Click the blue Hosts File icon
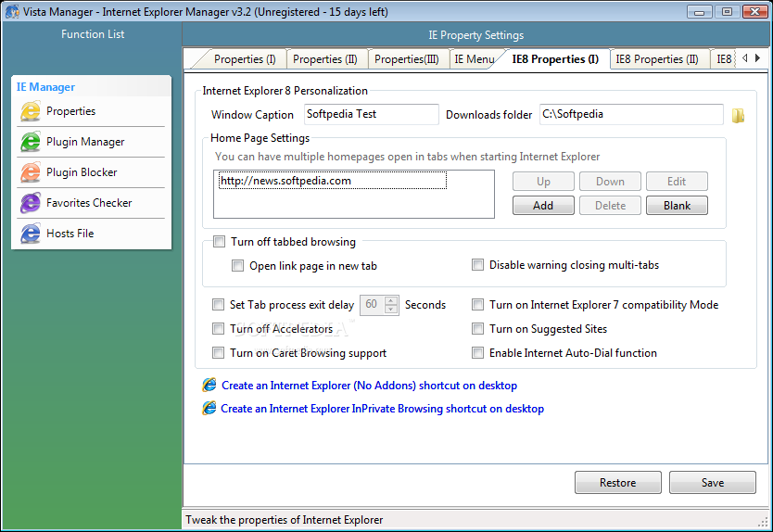Screen dimensions: 773x532 pyautogui.click(x=30, y=234)
